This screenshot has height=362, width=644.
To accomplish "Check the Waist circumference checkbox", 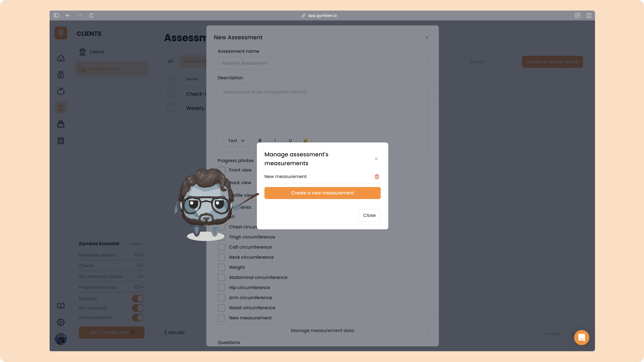I will [221, 308].
